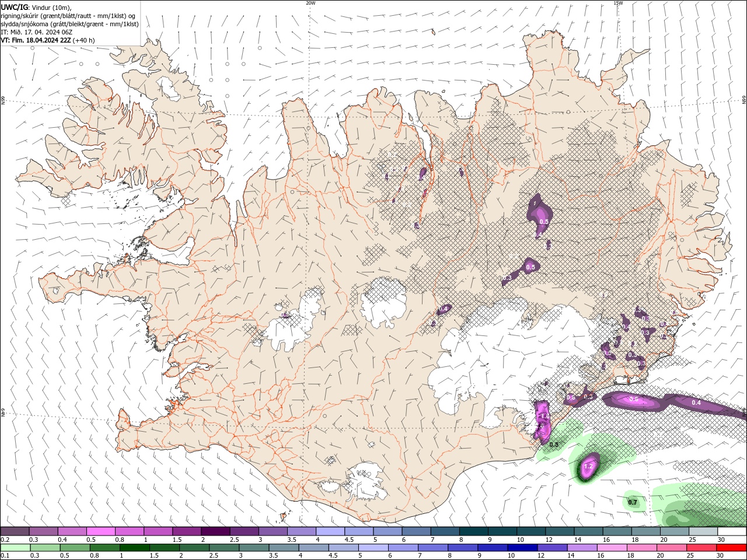Click the '15W' longitude label
The image size is (747, 560).
(618, 3)
